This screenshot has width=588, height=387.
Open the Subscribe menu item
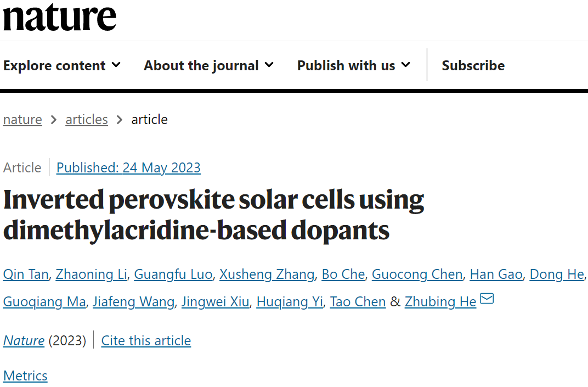point(473,65)
